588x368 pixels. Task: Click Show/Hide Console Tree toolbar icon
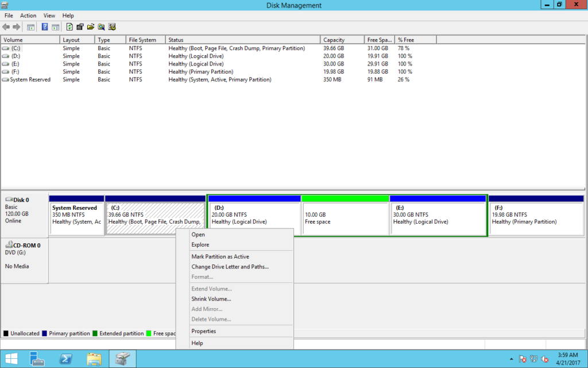pos(31,27)
